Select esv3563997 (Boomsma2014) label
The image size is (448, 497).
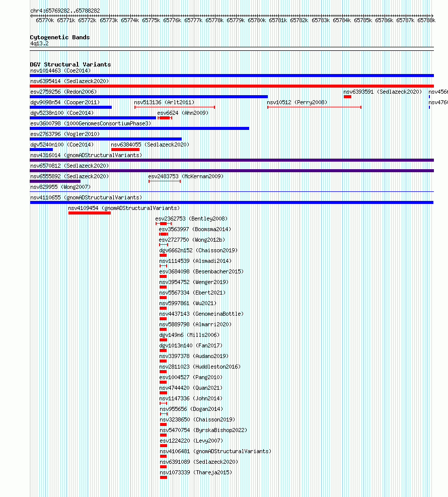[195, 229]
